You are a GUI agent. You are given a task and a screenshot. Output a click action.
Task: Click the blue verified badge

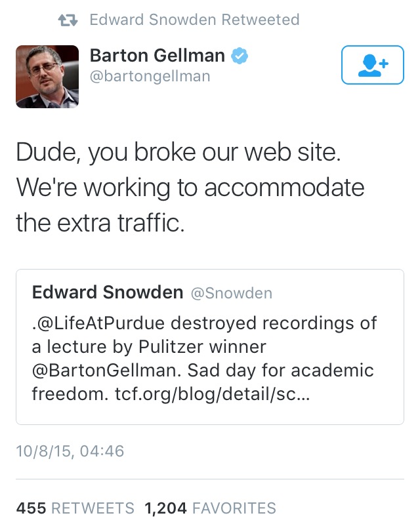(240, 56)
